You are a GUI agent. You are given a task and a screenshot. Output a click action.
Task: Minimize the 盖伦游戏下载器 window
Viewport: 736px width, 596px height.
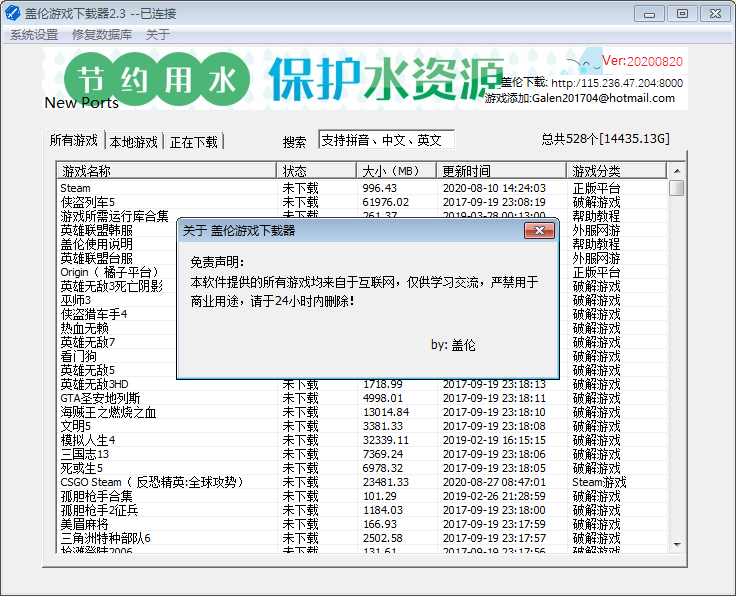click(649, 14)
